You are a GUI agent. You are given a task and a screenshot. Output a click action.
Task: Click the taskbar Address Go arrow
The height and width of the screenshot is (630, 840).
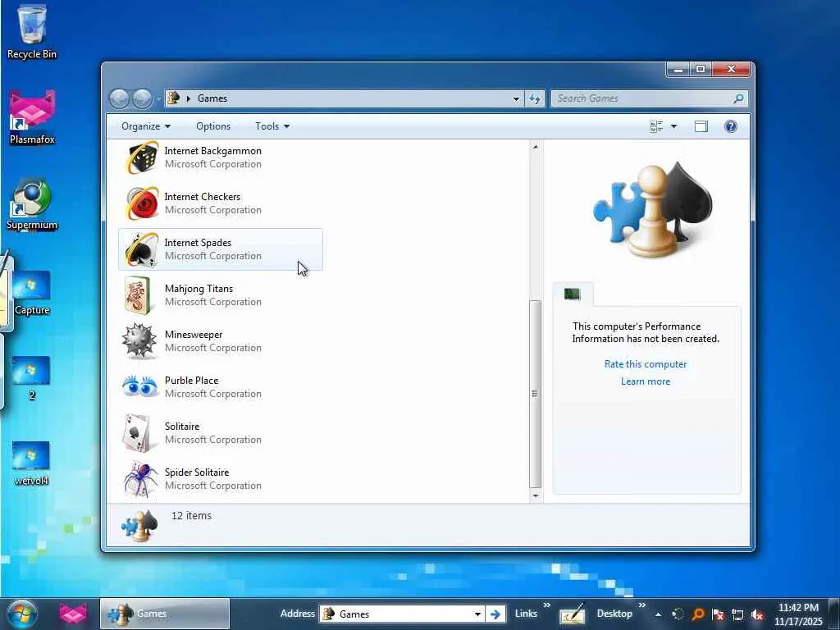pos(495,614)
